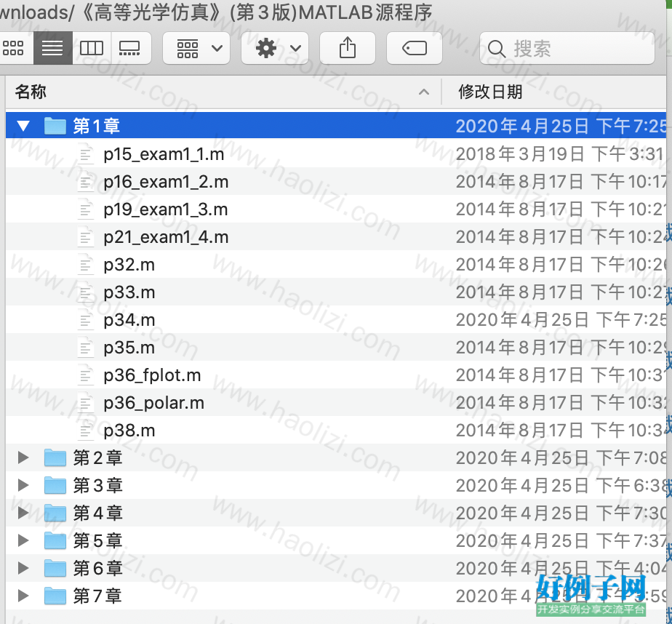Click the p35.m file icon
Image resolution: width=672 pixels, height=624 pixels.
85,348
